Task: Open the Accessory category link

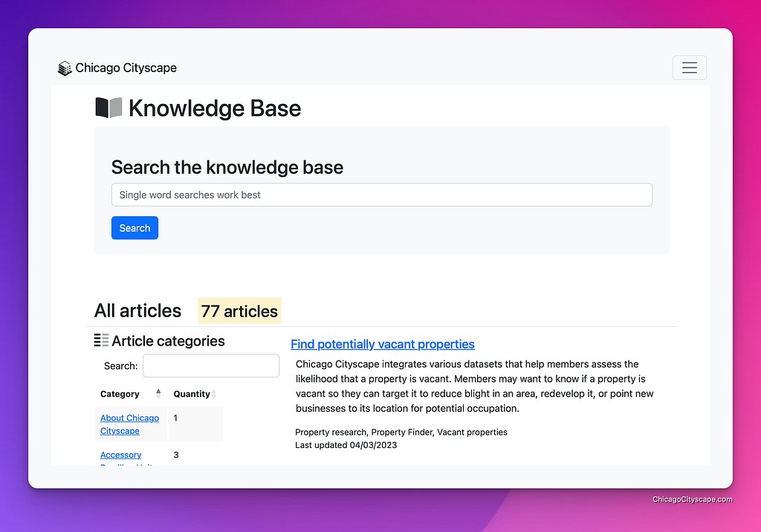Action: [x=120, y=455]
